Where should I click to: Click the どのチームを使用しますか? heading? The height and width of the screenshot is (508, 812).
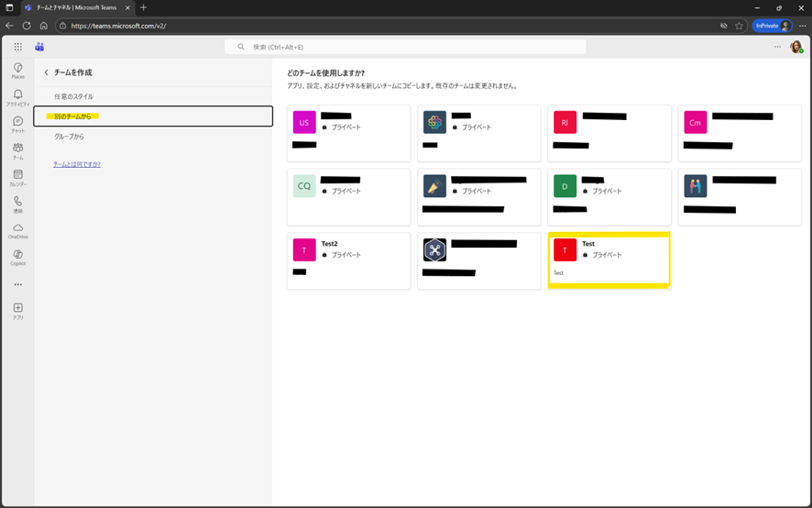[325, 73]
